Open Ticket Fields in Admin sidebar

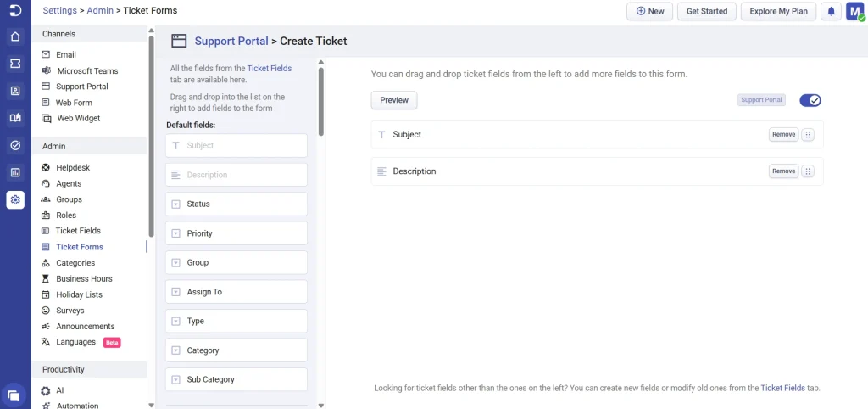click(x=79, y=231)
